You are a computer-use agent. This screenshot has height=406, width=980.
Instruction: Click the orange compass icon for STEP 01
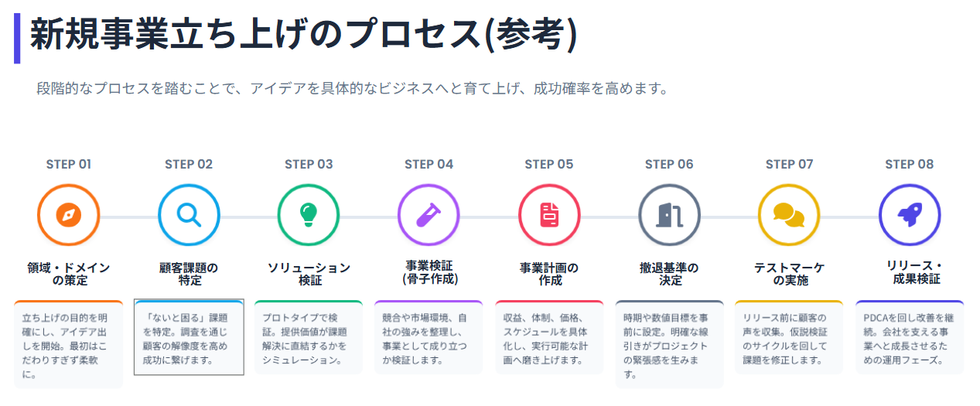(x=69, y=216)
